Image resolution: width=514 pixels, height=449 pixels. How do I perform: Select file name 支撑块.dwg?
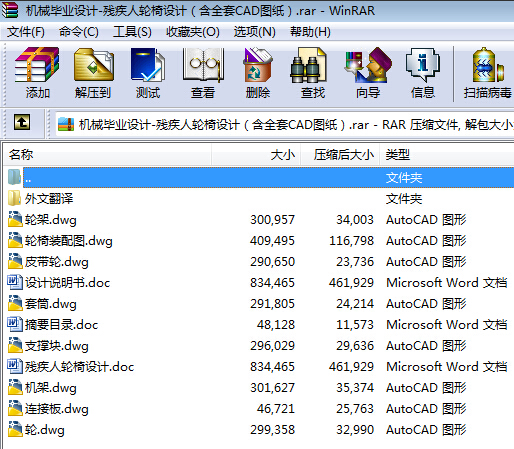pyautogui.click(x=57, y=346)
